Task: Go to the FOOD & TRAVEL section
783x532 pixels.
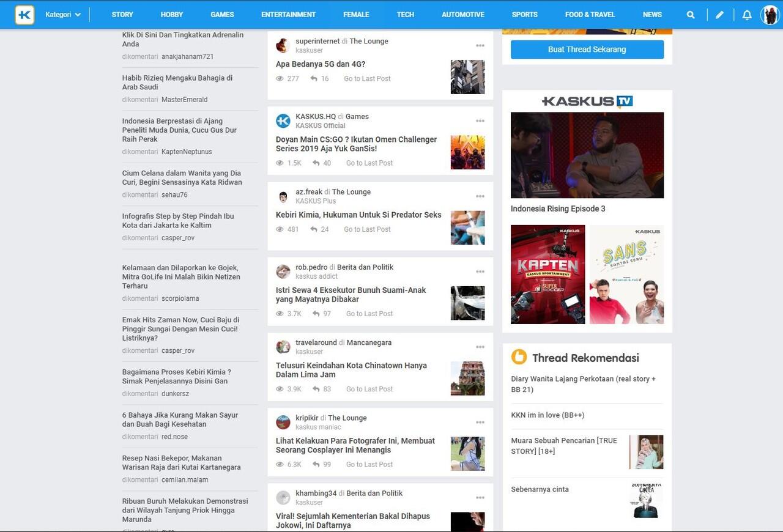Action: pyautogui.click(x=590, y=15)
